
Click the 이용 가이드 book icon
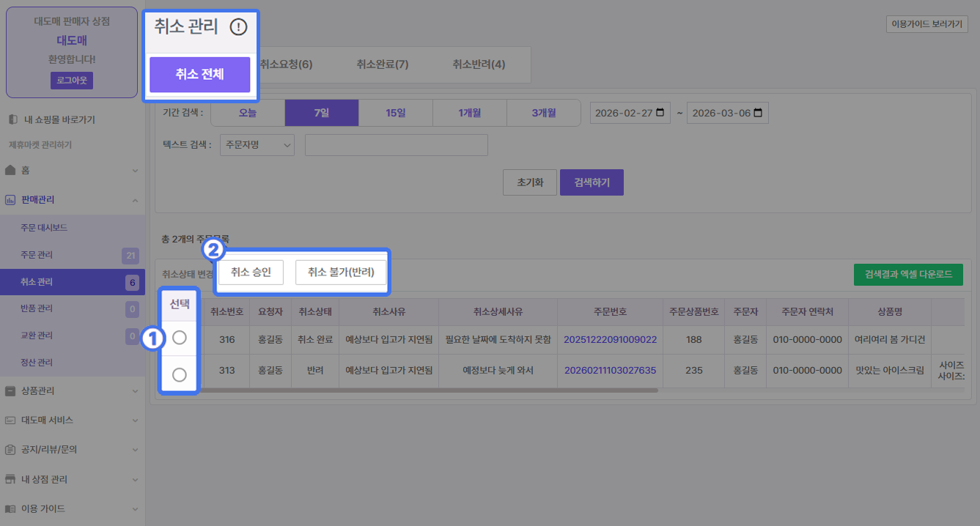point(10,508)
